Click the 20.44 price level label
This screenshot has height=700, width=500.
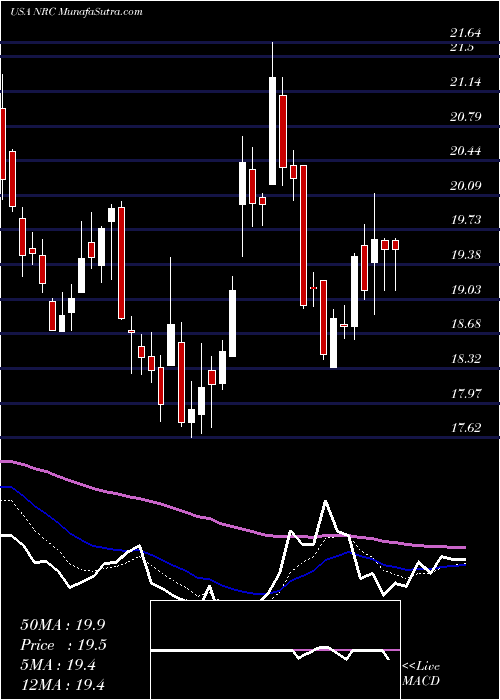click(x=466, y=151)
